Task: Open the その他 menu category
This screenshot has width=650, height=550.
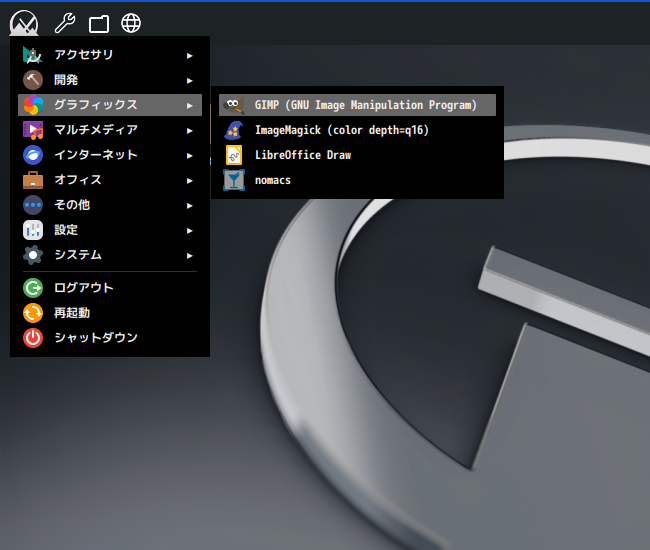Action: (x=110, y=205)
